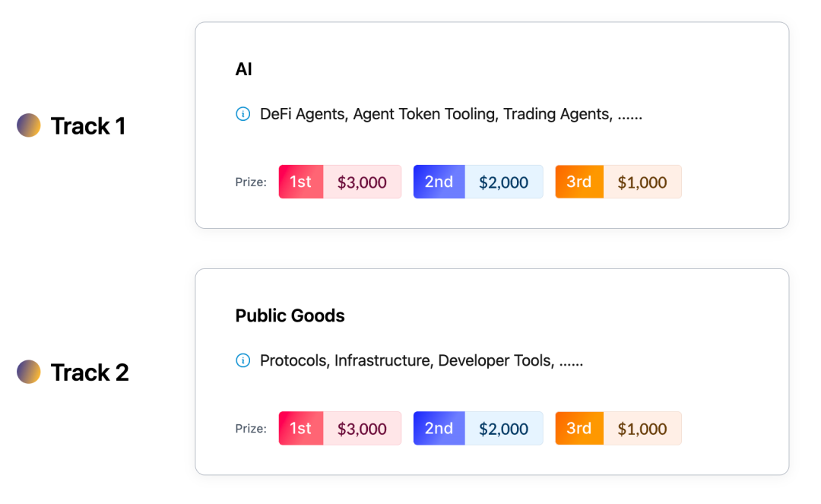Open the AI track title
Screen dimensions: 821x504
click(x=243, y=69)
